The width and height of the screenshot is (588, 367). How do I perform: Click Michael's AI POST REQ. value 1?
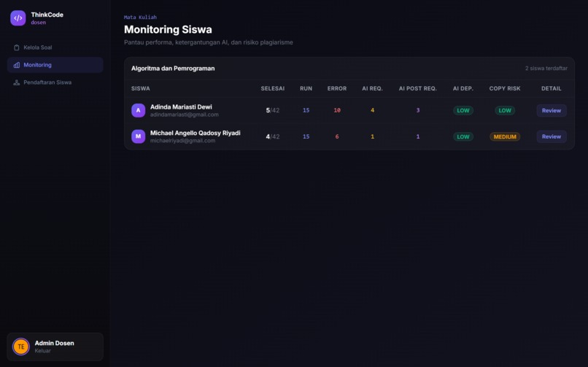[x=418, y=136]
